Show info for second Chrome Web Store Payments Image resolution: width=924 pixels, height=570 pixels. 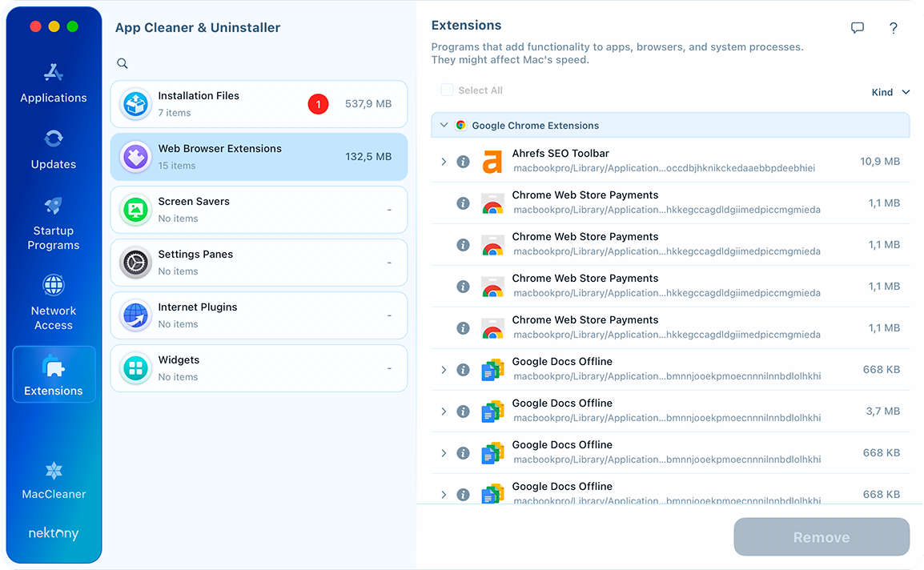[463, 245]
